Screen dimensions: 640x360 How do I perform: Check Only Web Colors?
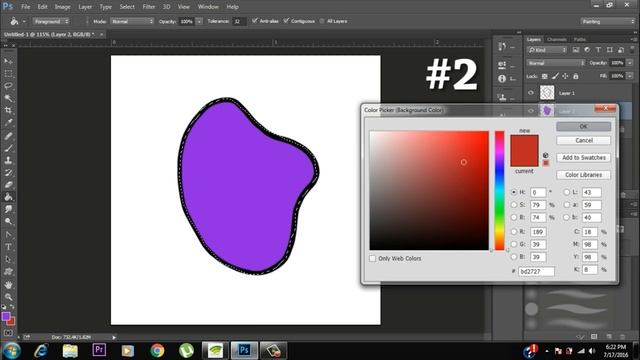[372, 258]
